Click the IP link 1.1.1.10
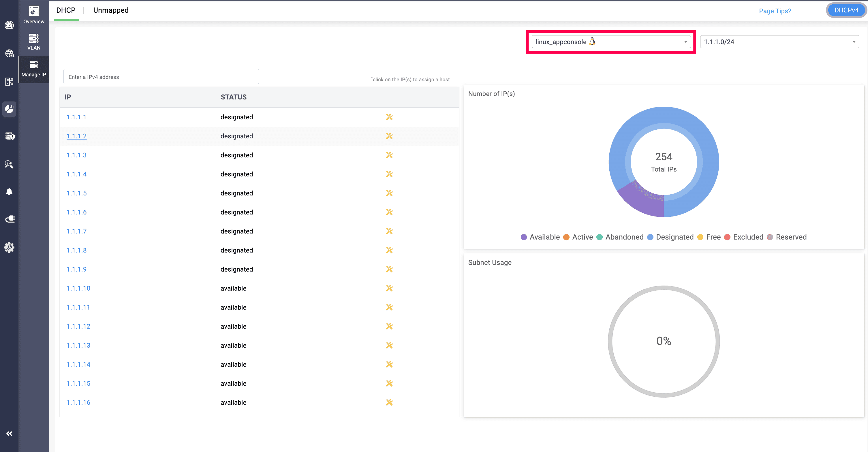The width and height of the screenshot is (868, 452). pyautogui.click(x=78, y=288)
